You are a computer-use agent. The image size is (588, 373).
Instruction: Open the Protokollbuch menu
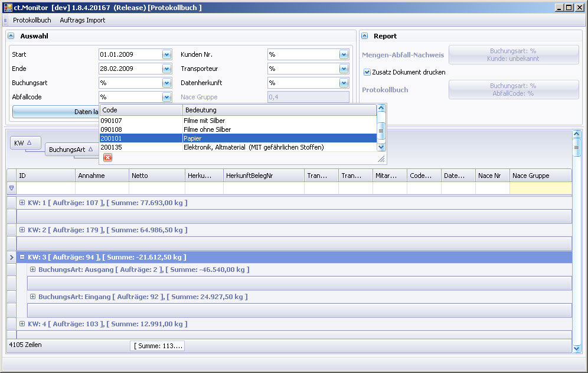[32, 20]
